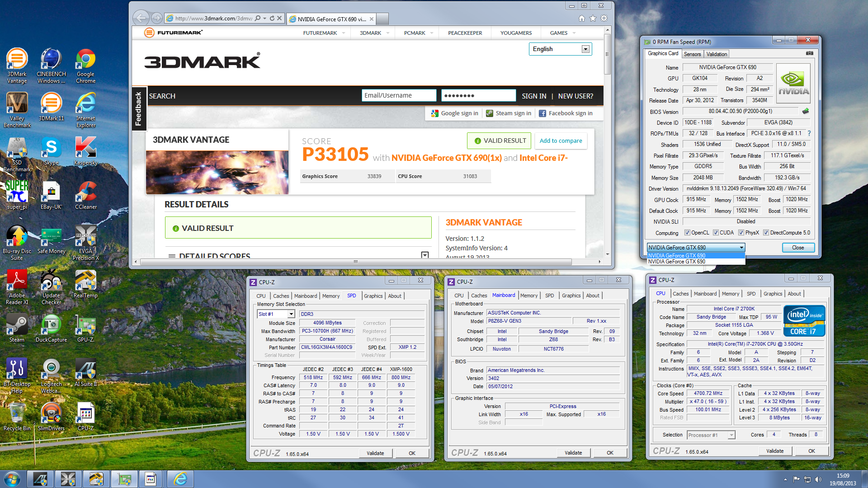Open Memory tab in the SPD CPU-Z window

coord(330,296)
